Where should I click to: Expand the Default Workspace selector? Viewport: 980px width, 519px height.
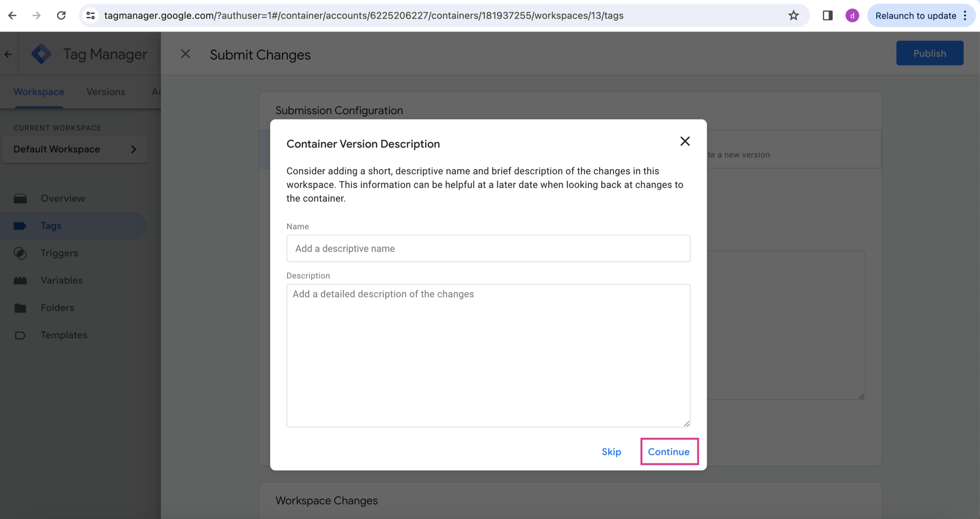tap(75, 150)
